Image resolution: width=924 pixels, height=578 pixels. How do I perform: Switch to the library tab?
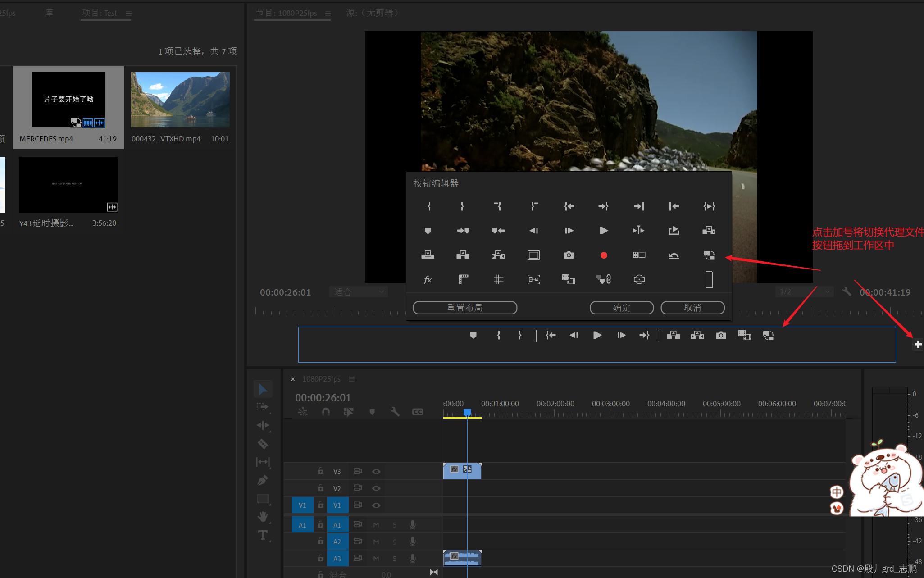(49, 13)
